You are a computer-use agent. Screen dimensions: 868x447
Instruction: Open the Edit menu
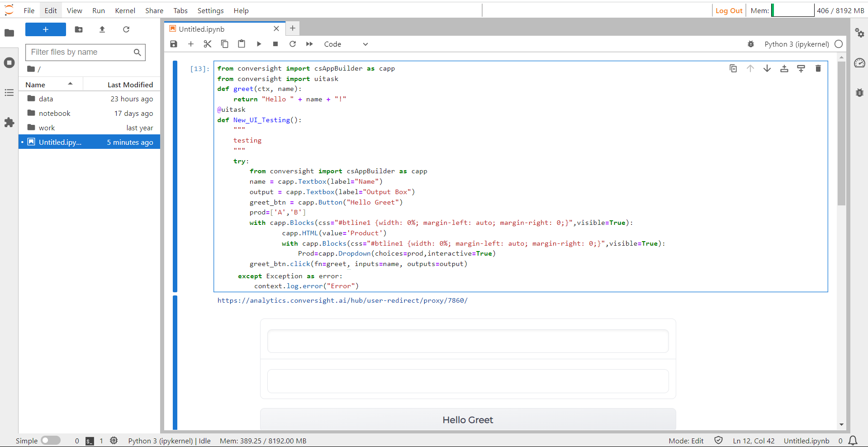tap(51, 10)
